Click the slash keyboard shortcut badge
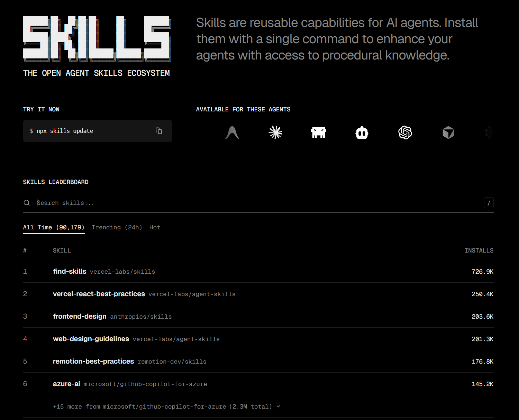 [489, 203]
